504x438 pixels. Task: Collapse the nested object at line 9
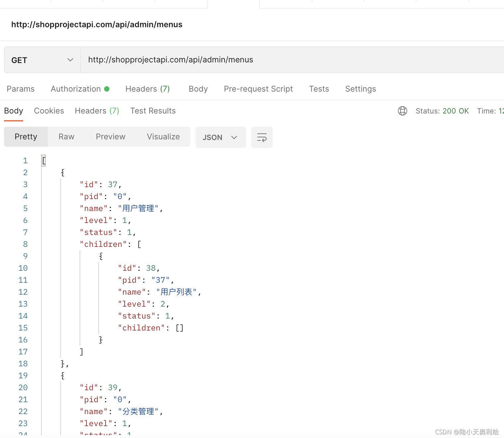(101, 256)
